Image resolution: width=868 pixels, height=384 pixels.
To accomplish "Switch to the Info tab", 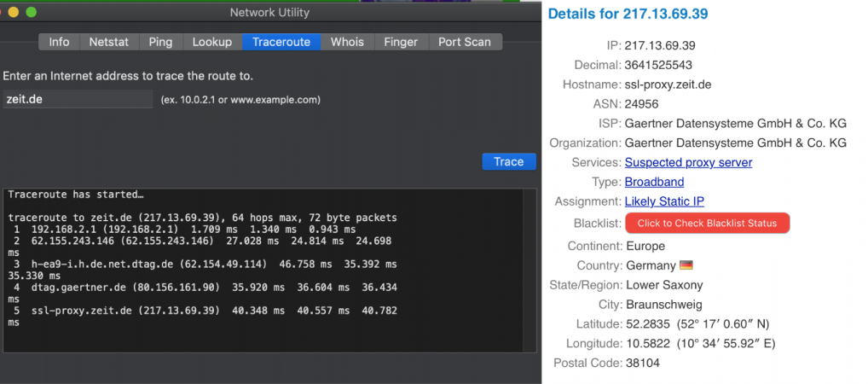I will [59, 42].
